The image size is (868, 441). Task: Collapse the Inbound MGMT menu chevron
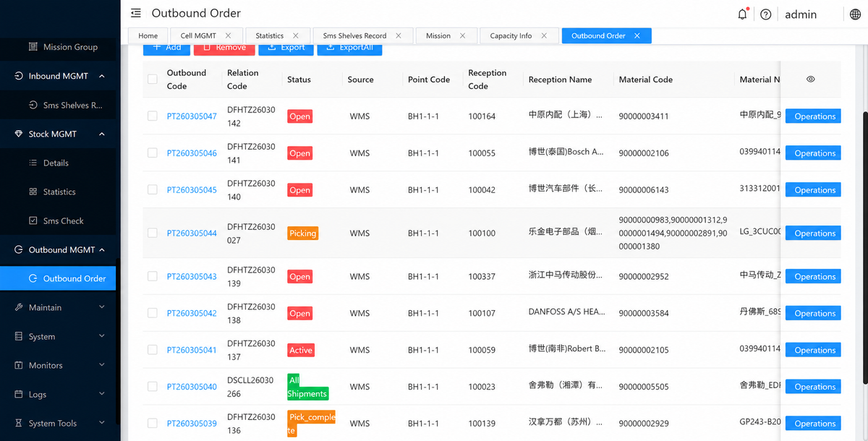[101, 76]
